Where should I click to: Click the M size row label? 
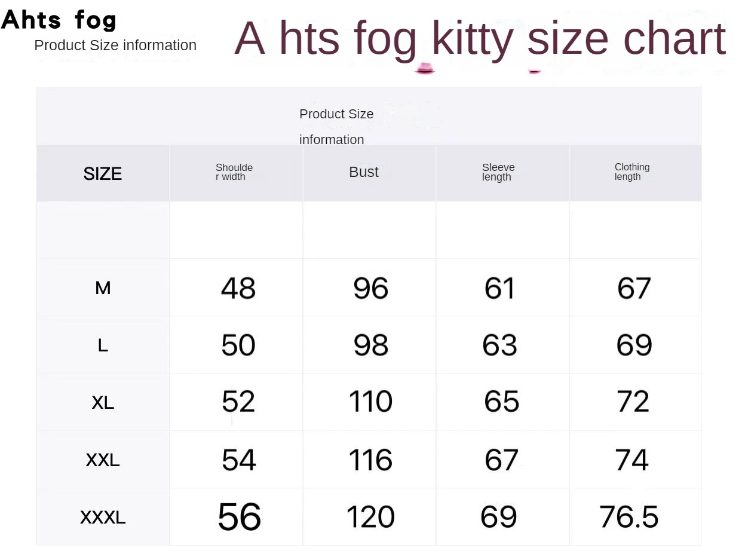[x=103, y=288]
